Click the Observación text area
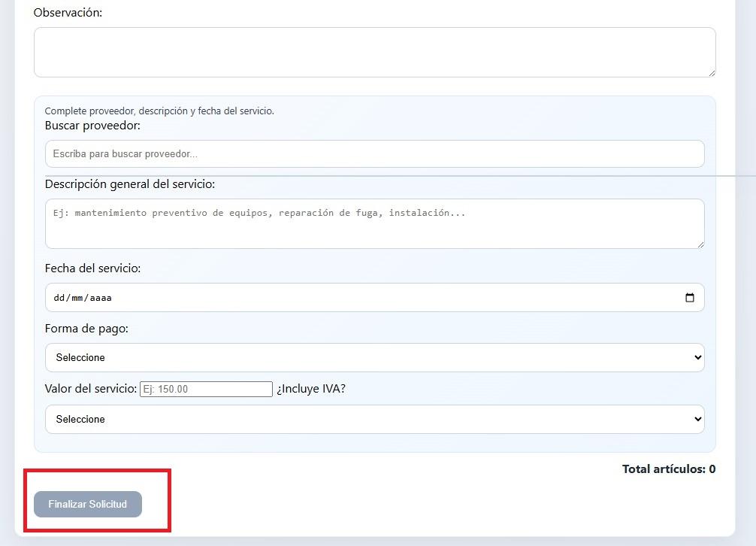Image resolution: width=756 pixels, height=546 pixels. pyautogui.click(x=375, y=52)
